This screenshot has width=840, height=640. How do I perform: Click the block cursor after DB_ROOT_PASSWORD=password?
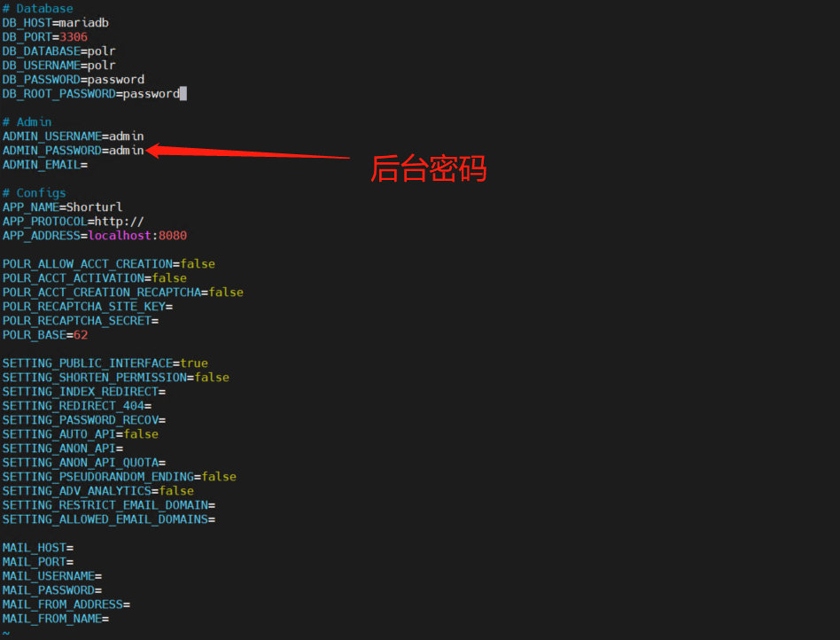coord(183,94)
